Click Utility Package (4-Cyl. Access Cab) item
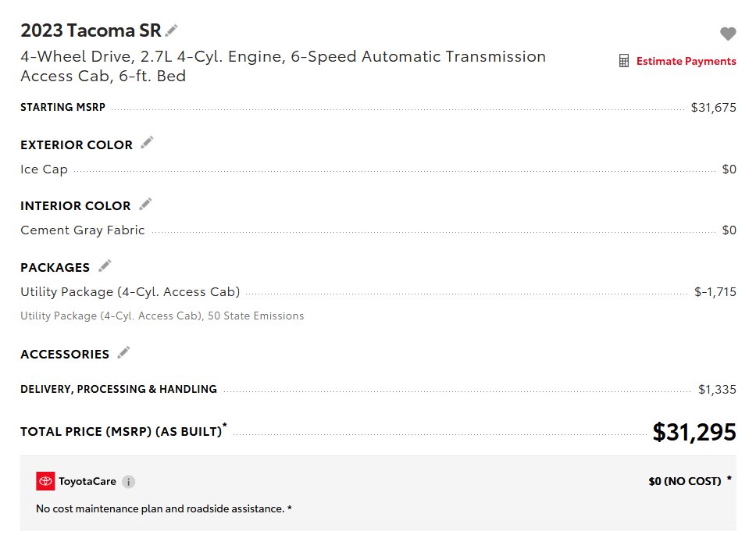 [130, 292]
